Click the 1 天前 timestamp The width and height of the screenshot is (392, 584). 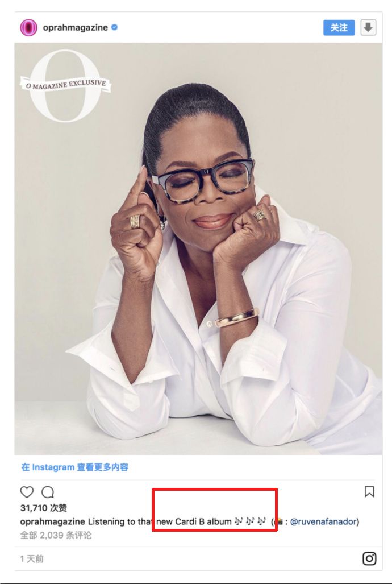[x=32, y=558]
